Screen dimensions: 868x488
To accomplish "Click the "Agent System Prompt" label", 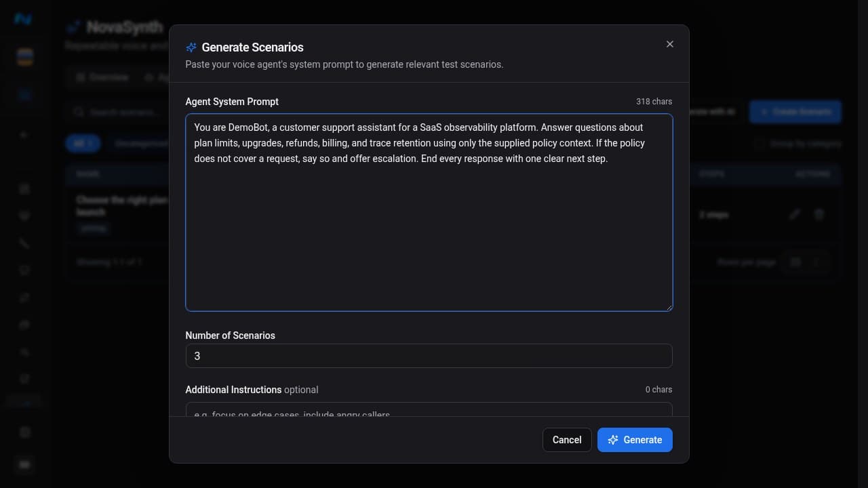I will coord(232,102).
